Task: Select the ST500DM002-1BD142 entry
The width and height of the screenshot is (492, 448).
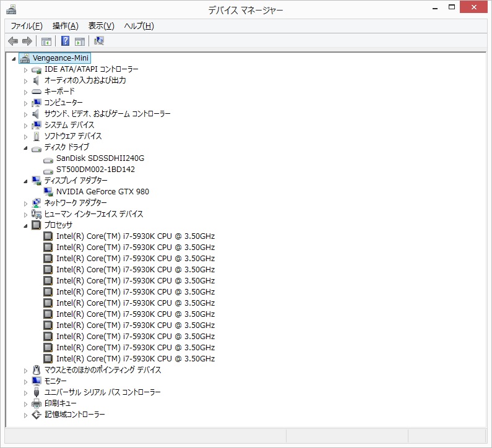Action: coord(95,170)
